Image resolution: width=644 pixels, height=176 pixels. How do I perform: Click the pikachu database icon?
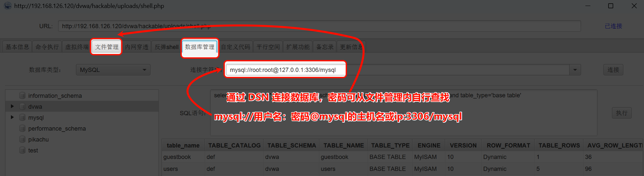(x=22, y=140)
